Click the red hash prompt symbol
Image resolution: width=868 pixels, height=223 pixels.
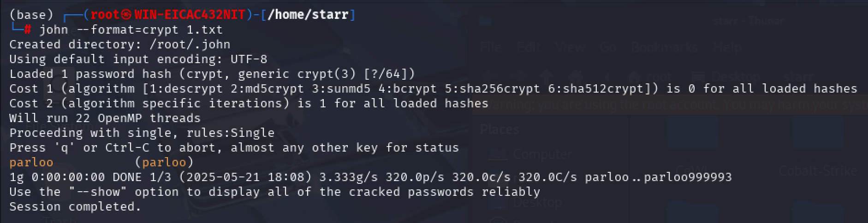(28, 30)
